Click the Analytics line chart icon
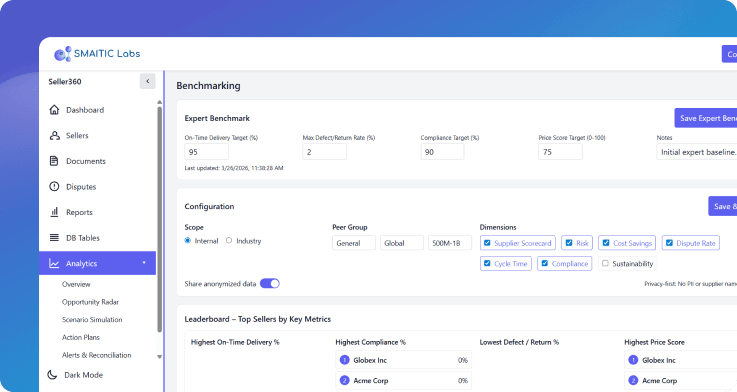The height and width of the screenshot is (392, 737). coord(55,263)
